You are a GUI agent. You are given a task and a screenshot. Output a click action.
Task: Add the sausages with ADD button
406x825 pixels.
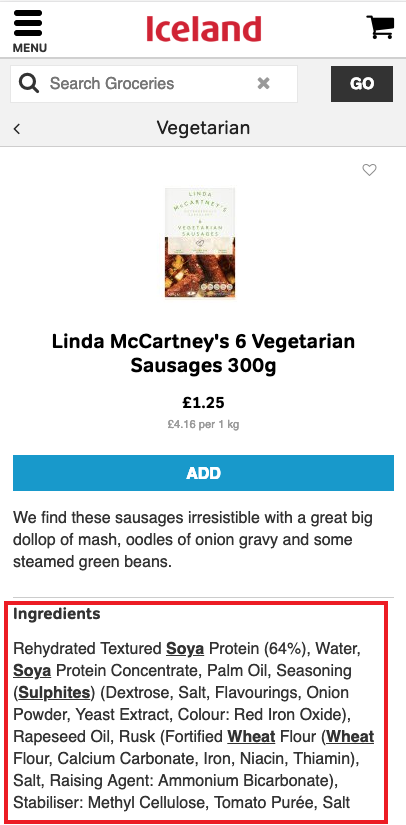[204, 473]
